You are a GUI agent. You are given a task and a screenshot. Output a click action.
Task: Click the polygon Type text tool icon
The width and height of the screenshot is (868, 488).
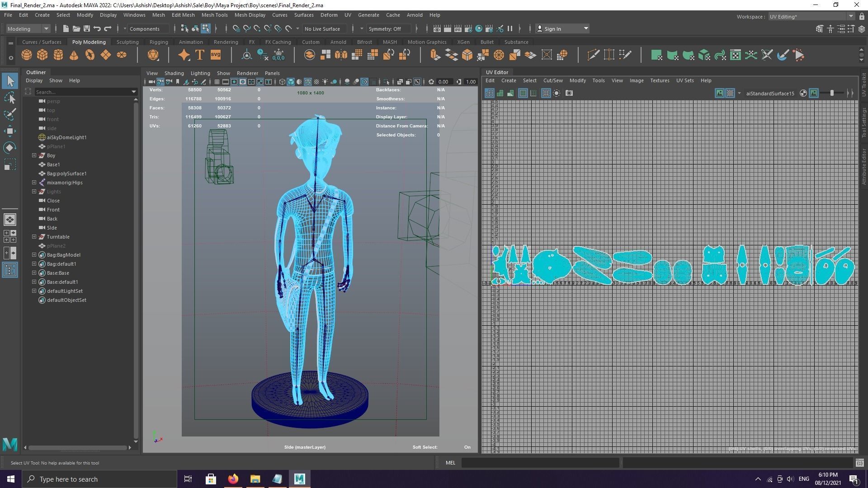[x=199, y=55]
